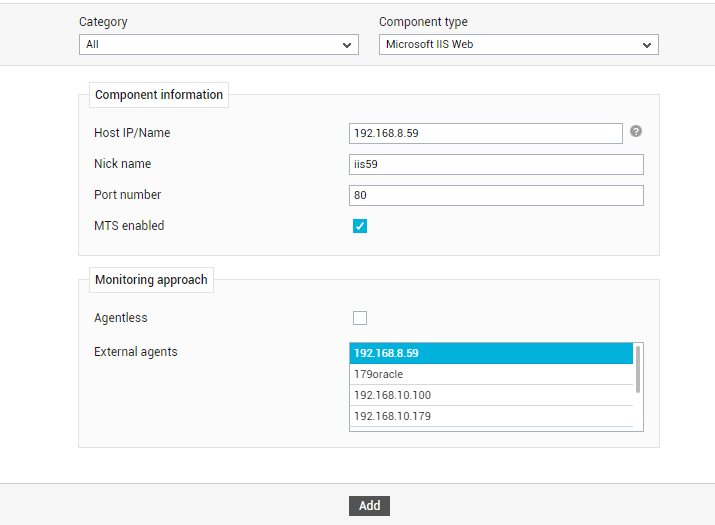Click the External agents list scrollbar
Image resolution: width=715 pixels, height=525 pixels.
click(x=638, y=369)
